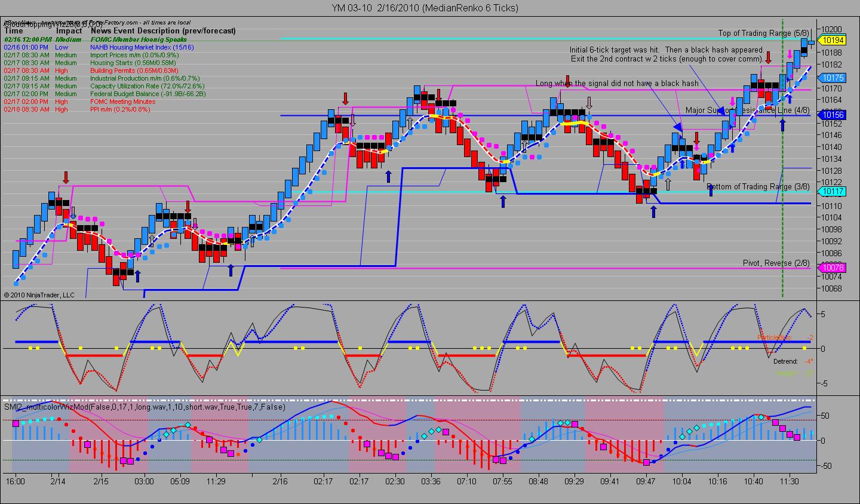This screenshot has height=504, width=860.
Task: Click the 09:41 time axis label
Action: tap(610, 481)
